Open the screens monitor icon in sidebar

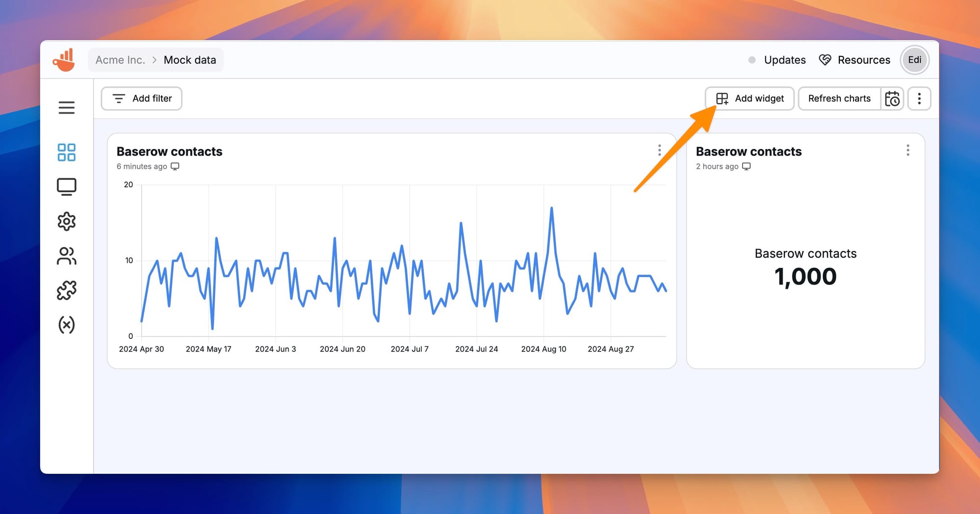(67, 186)
